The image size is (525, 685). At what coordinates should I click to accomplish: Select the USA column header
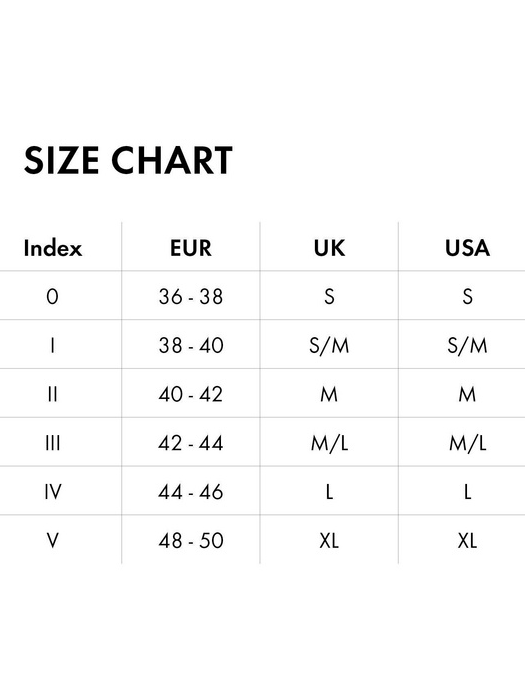(x=467, y=248)
